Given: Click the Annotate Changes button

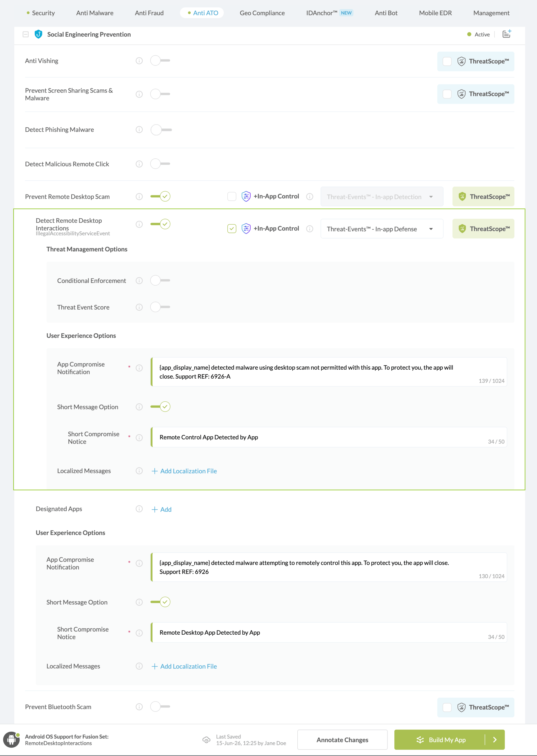Looking at the screenshot, I should click(342, 740).
